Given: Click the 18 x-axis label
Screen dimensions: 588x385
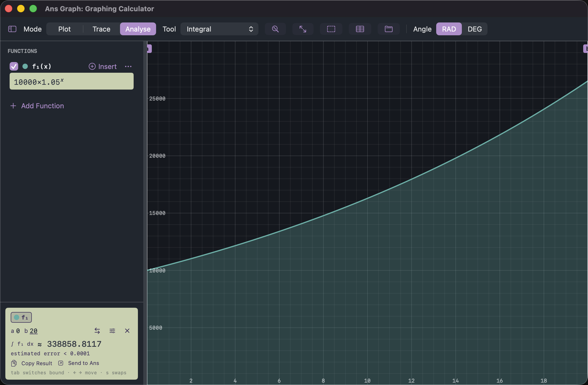Looking at the screenshot, I should tap(544, 381).
